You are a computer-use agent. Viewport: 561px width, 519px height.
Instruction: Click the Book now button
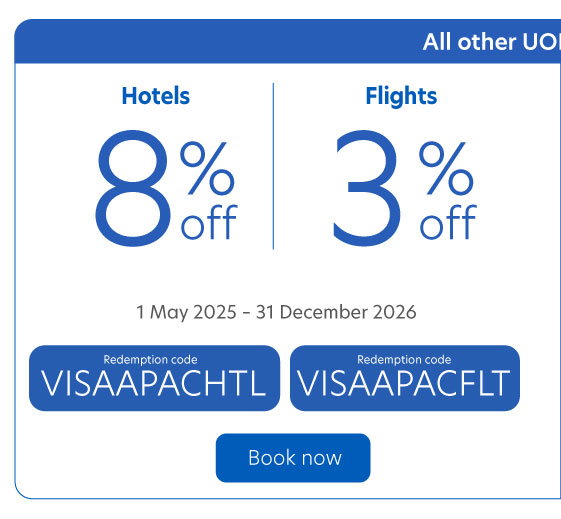click(293, 458)
